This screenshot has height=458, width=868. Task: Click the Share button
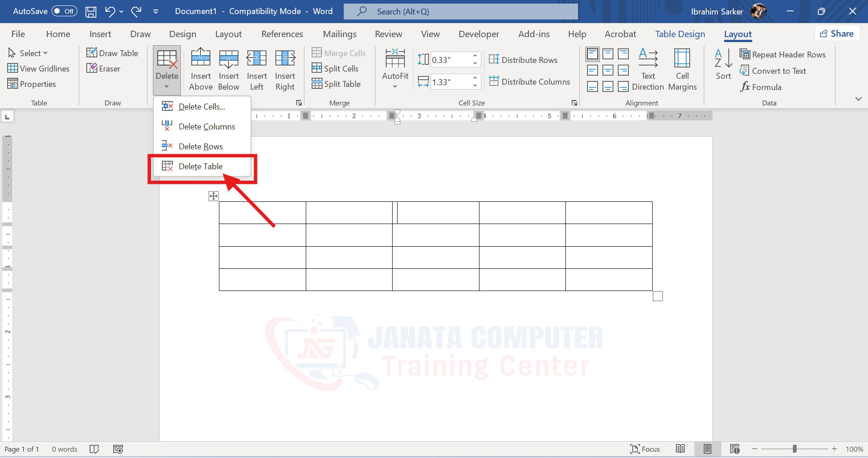[x=837, y=33]
